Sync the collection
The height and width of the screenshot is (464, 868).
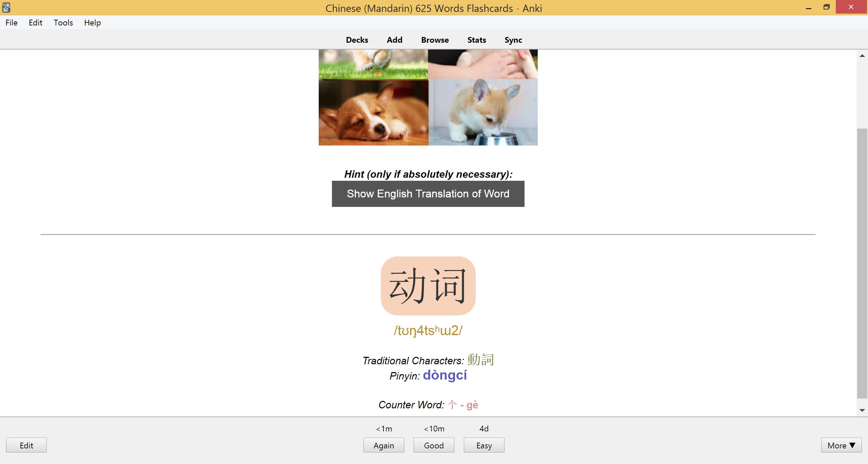[x=513, y=40]
